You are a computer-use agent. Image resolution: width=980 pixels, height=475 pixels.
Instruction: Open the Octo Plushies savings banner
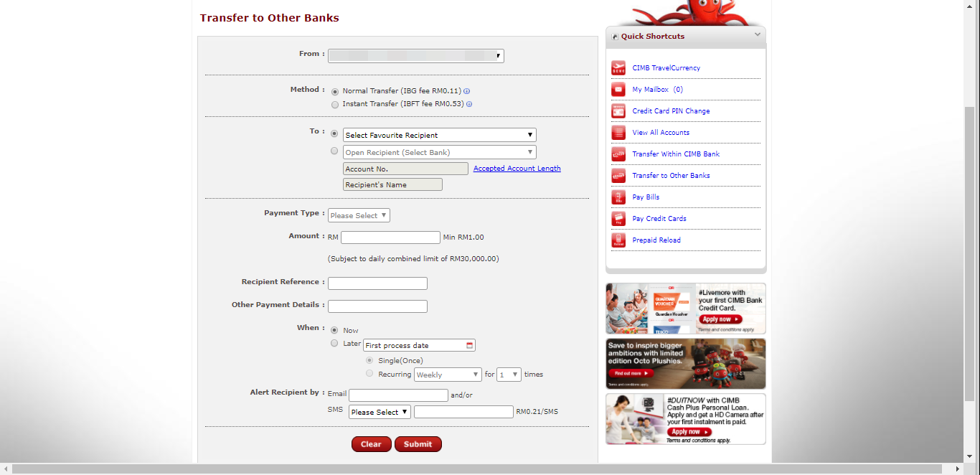click(686, 364)
